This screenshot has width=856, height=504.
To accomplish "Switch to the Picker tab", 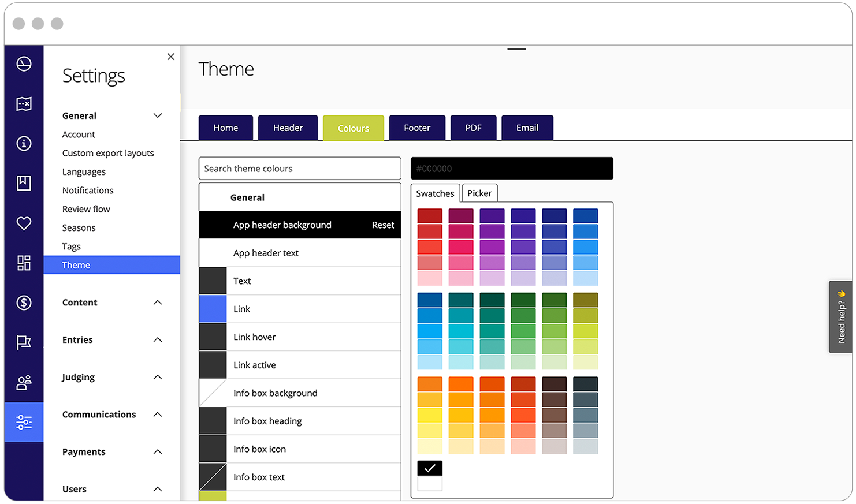I will tap(479, 193).
